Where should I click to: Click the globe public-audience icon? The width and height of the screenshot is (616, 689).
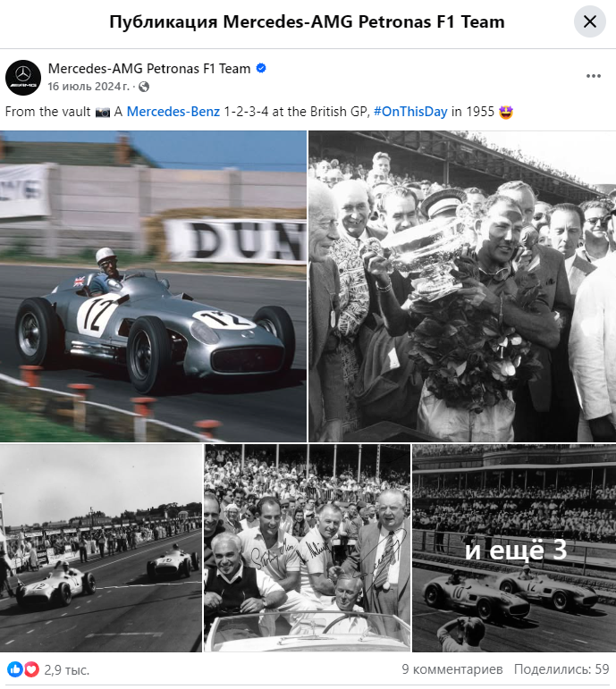[144, 87]
